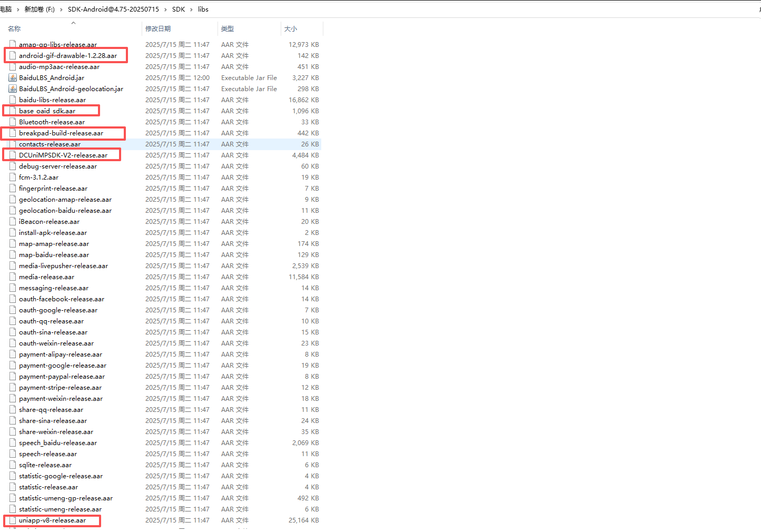
Task: Select the file map-baidu-release.aar
Action: (x=54, y=255)
